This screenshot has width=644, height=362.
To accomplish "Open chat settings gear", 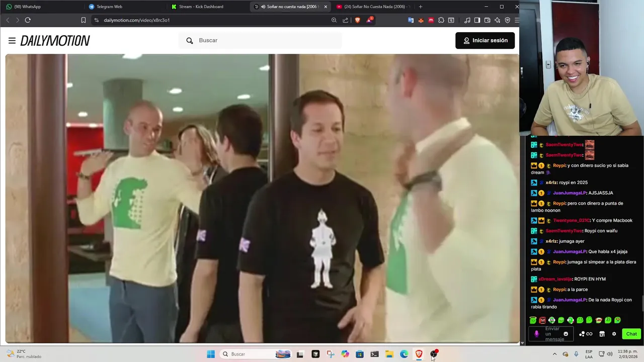I will 614,334.
